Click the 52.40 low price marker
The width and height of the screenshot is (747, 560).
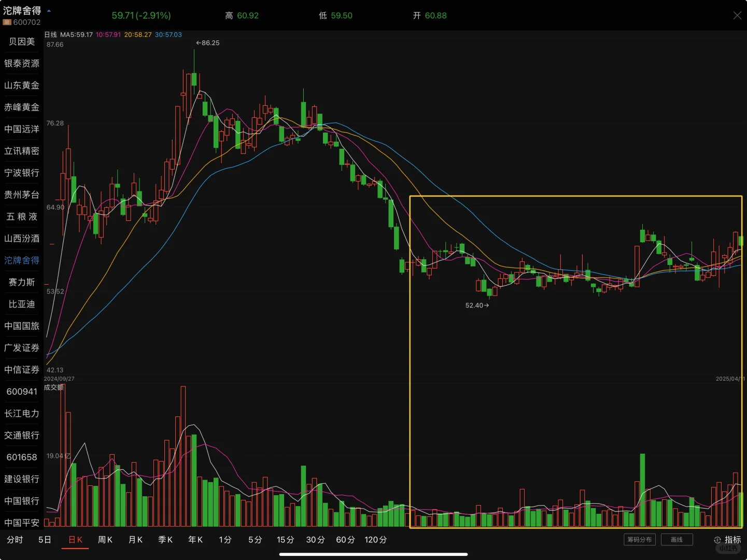tap(477, 305)
